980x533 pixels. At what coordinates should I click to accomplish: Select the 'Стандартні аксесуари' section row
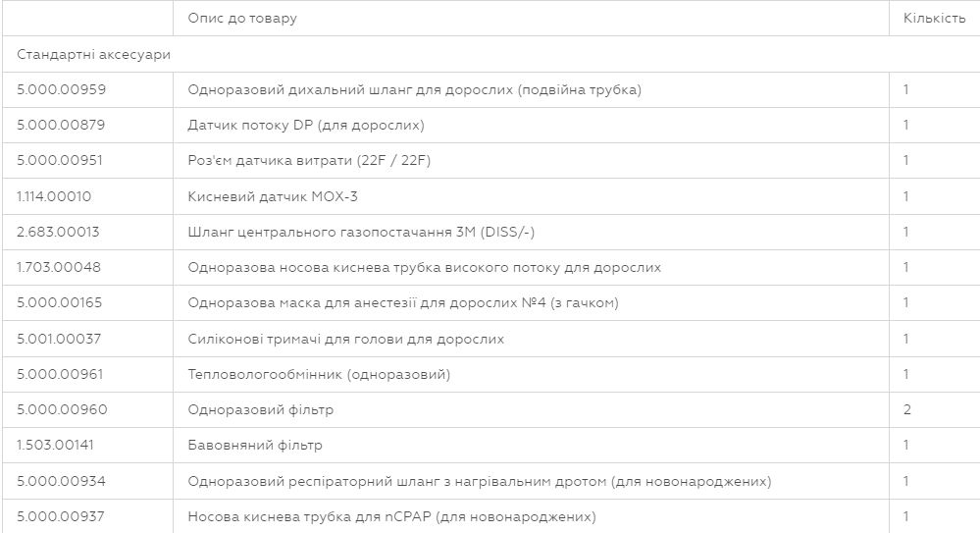pyautogui.click(x=490, y=54)
